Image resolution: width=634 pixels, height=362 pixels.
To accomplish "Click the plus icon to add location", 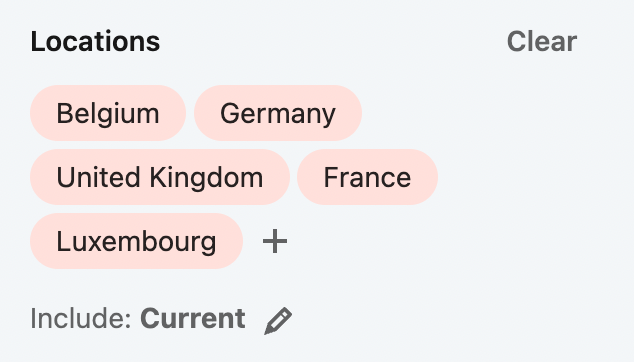I will pos(275,241).
